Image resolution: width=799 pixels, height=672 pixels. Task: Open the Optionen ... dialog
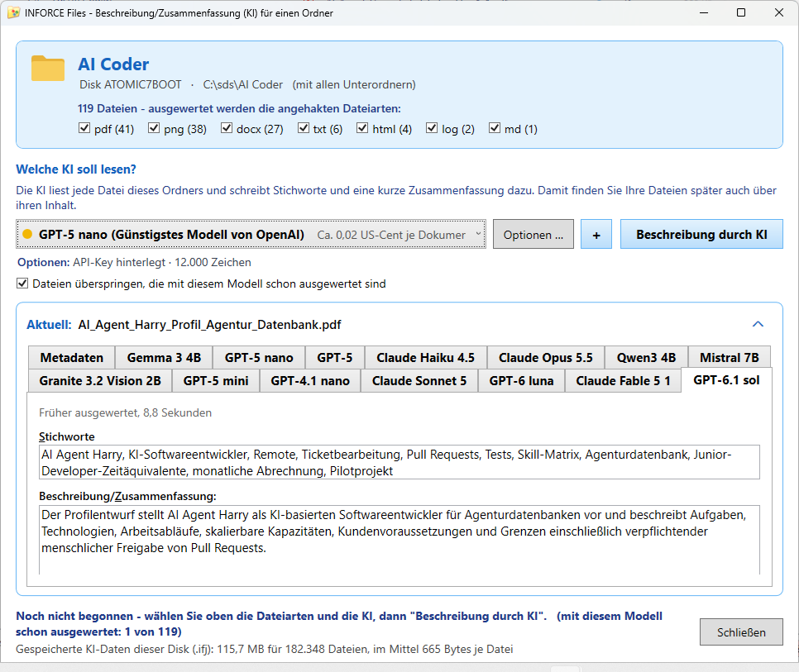(x=533, y=234)
